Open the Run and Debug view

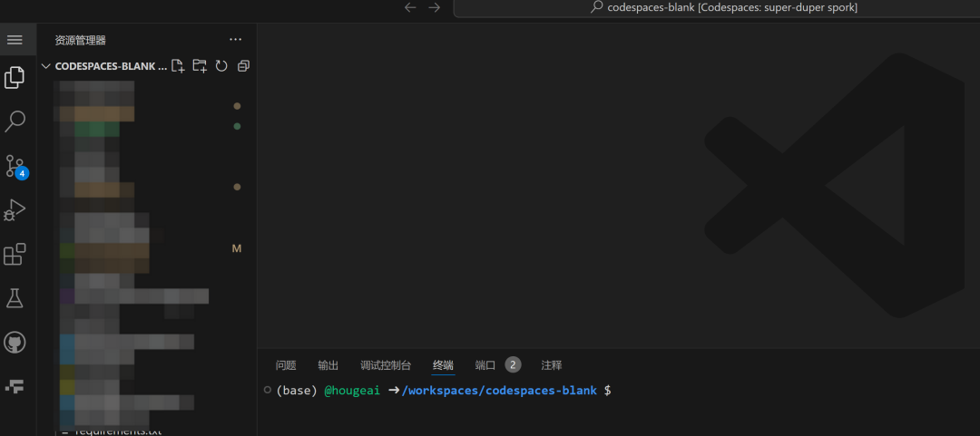pyautogui.click(x=15, y=210)
